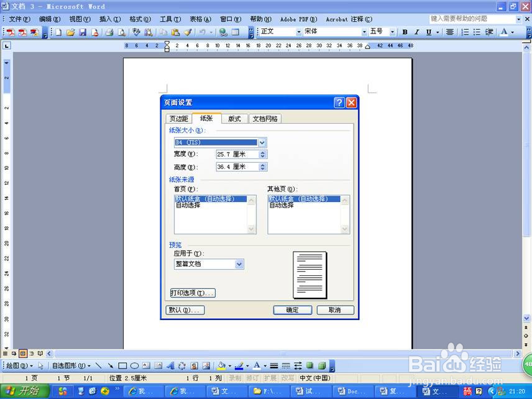This screenshot has width=532, height=399.
Task: Click the Paste clipboard icon
Action: [x=176, y=32]
